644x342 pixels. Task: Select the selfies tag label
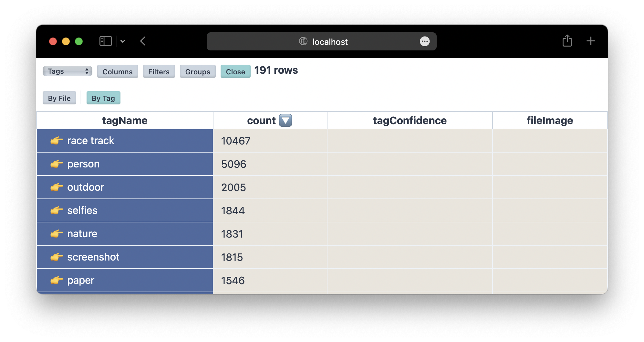point(82,210)
